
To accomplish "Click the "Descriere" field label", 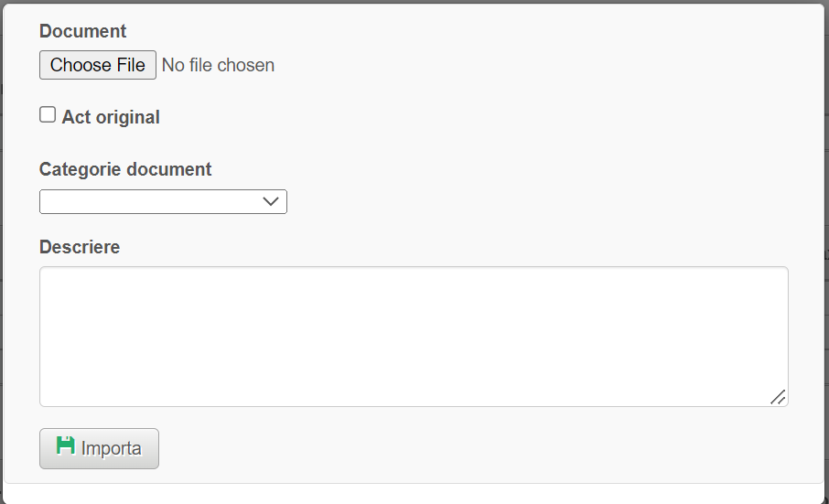I will (x=80, y=247).
